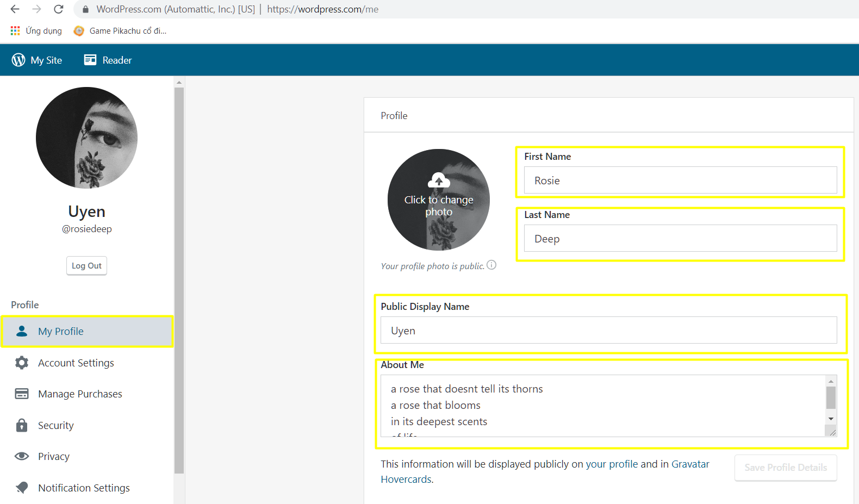Click the browser back arrow

pos(15,9)
